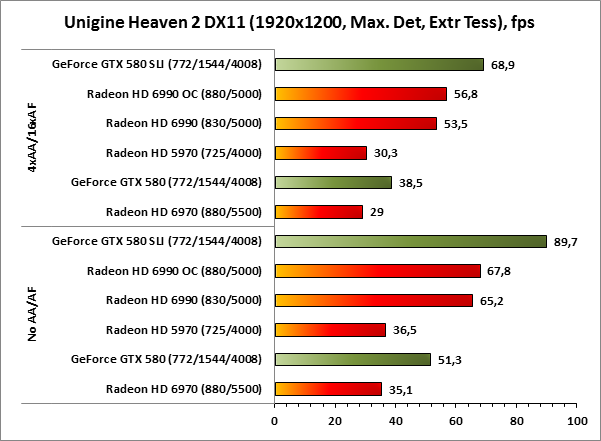Click the vertical 'No AA/AF' group label
The height and width of the screenshot is (441, 601).
pyautogui.click(x=34, y=315)
